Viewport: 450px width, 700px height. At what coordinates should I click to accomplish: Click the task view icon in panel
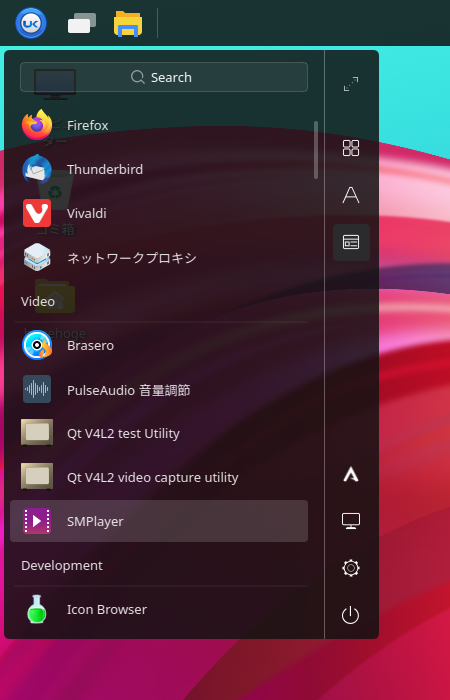tap(82, 23)
